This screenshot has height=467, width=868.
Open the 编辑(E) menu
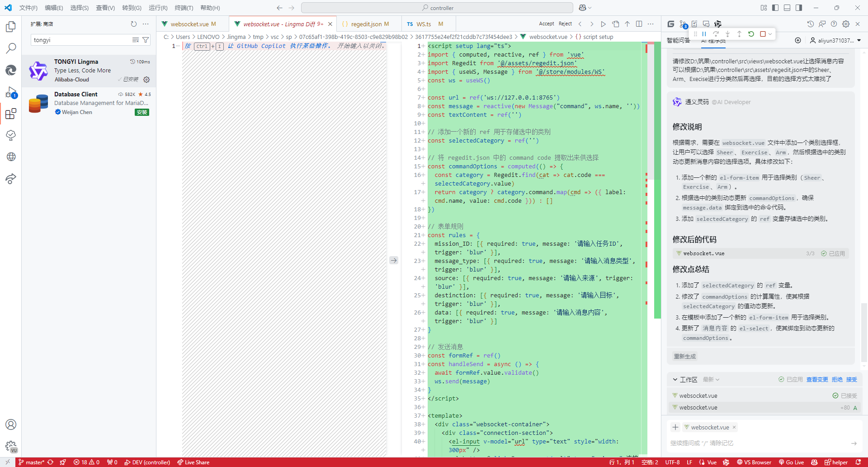54,8
